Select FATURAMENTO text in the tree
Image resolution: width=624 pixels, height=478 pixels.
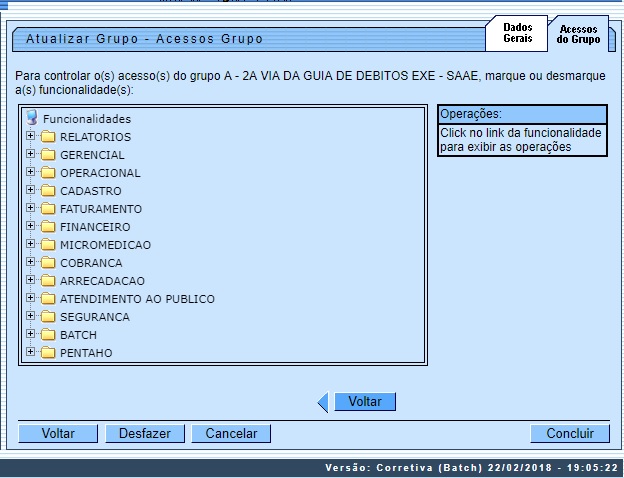pos(101,209)
